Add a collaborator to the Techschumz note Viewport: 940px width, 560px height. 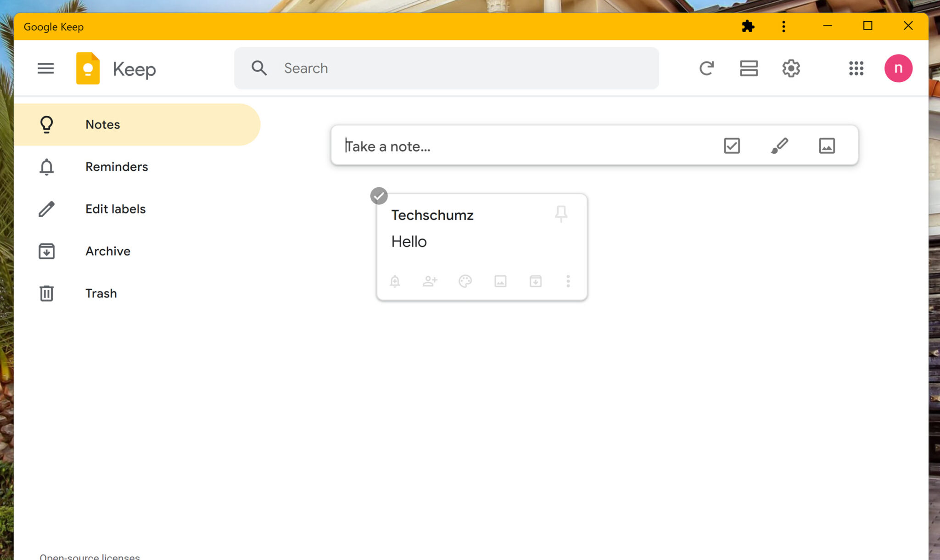tap(430, 281)
